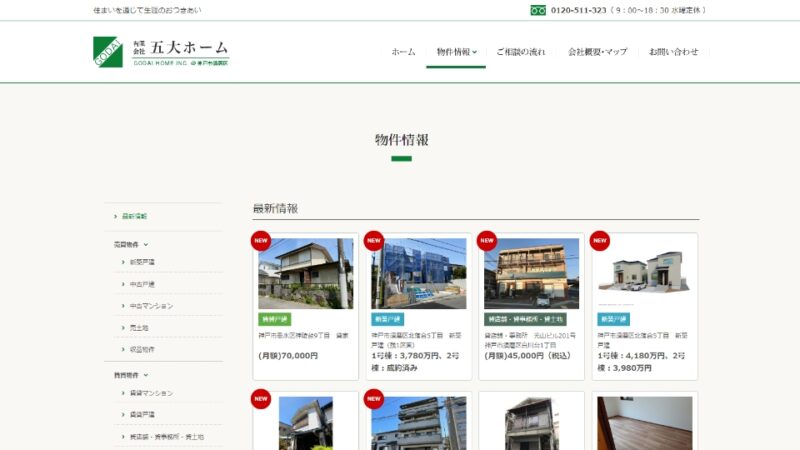
Task: Collapse the 賃貸物件 sidebar section chevron
Action: click(145, 375)
